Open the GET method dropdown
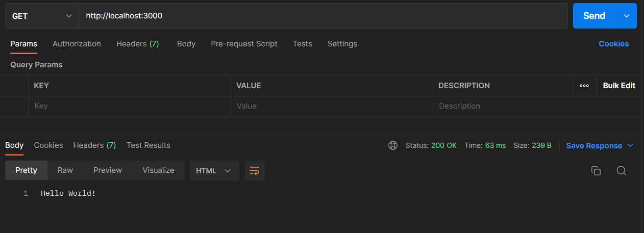This screenshot has width=644, height=233. (42, 16)
